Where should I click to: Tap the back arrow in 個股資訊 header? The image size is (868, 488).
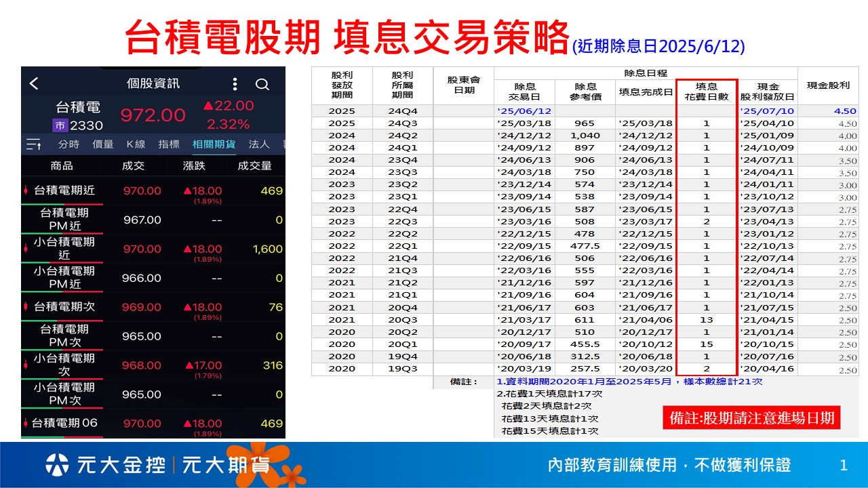[x=34, y=83]
